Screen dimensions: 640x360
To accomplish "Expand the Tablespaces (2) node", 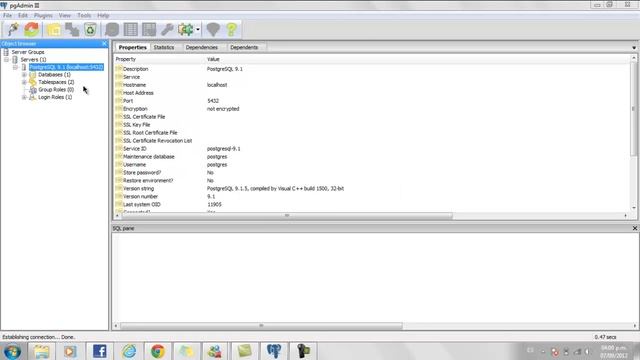I will pos(24,82).
